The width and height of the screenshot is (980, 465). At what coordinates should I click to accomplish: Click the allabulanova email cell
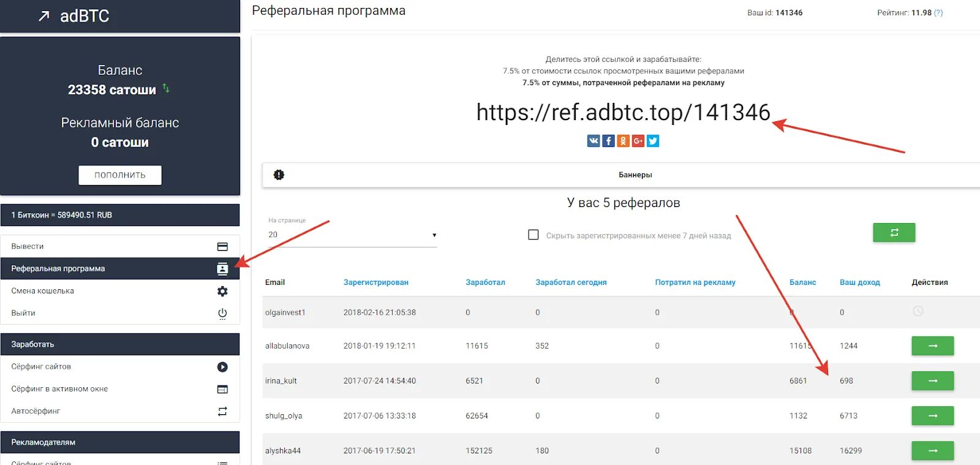(287, 346)
